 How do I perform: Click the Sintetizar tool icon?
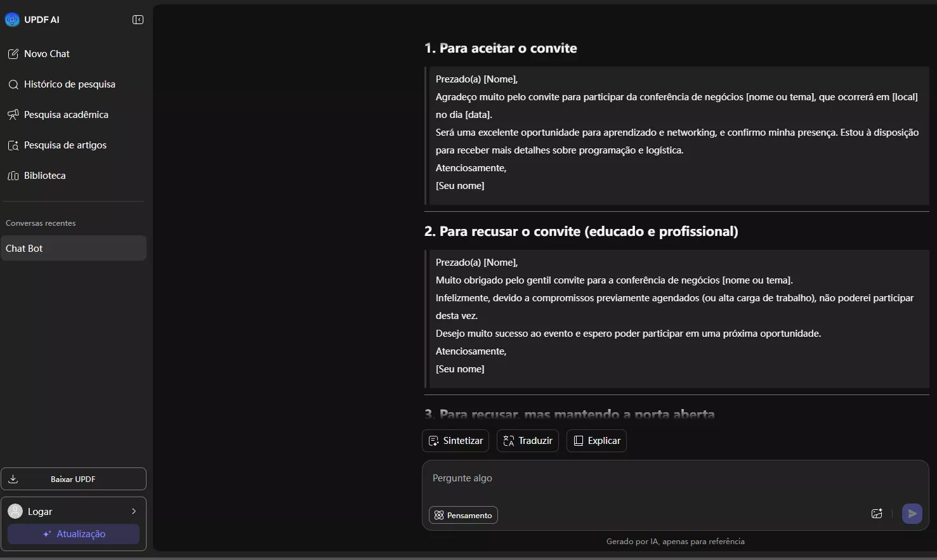[433, 440]
